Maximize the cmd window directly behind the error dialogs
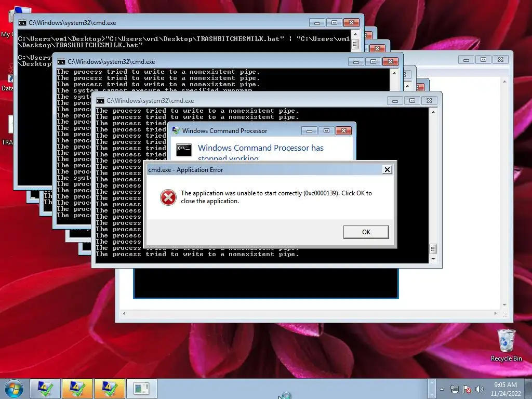This screenshot has height=399, width=532. coord(412,101)
